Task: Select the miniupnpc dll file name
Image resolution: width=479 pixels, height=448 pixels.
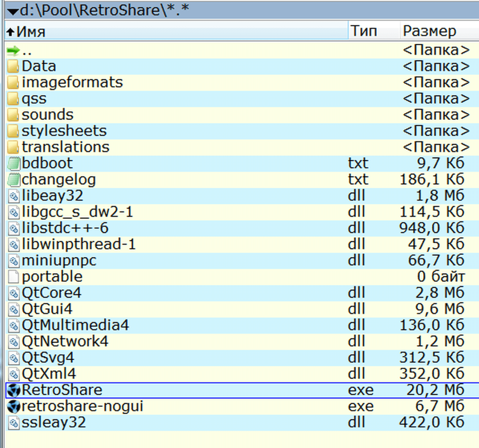Action: 59,261
